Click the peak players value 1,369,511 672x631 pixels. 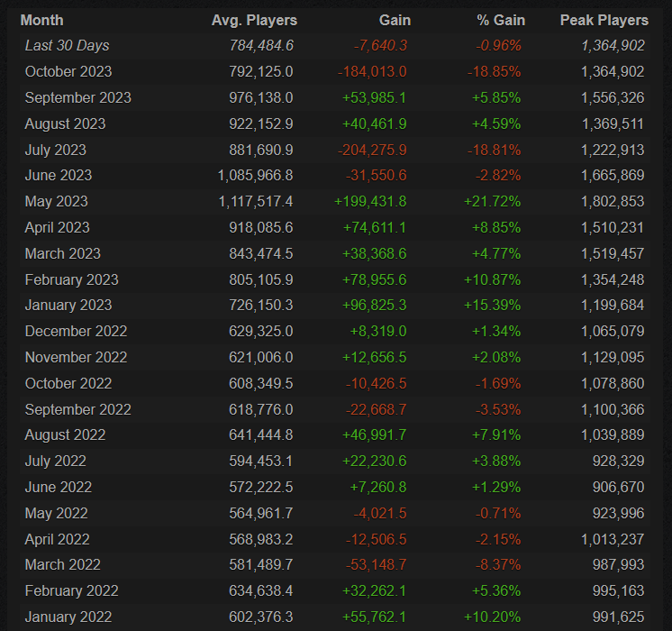point(613,124)
